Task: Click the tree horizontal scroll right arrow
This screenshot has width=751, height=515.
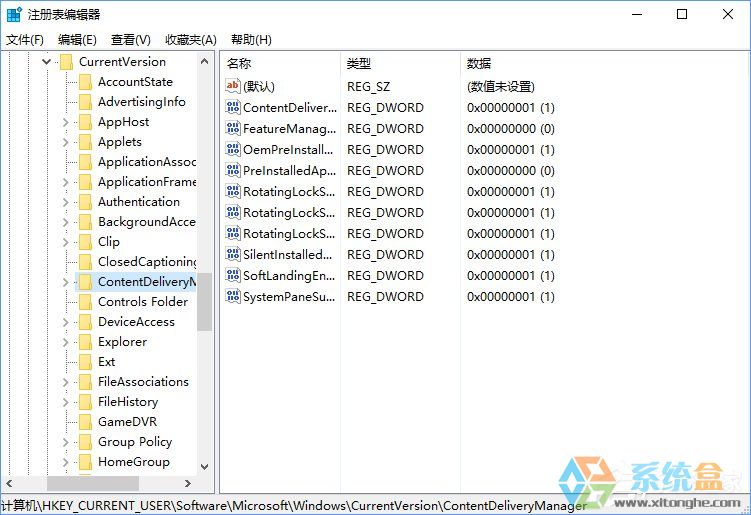Action: pos(187,484)
